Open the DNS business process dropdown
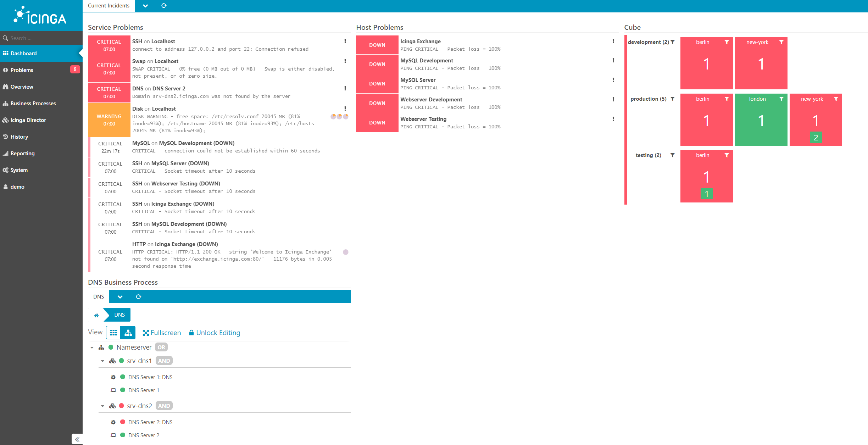The height and width of the screenshot is (445, 868). [120, 296]
